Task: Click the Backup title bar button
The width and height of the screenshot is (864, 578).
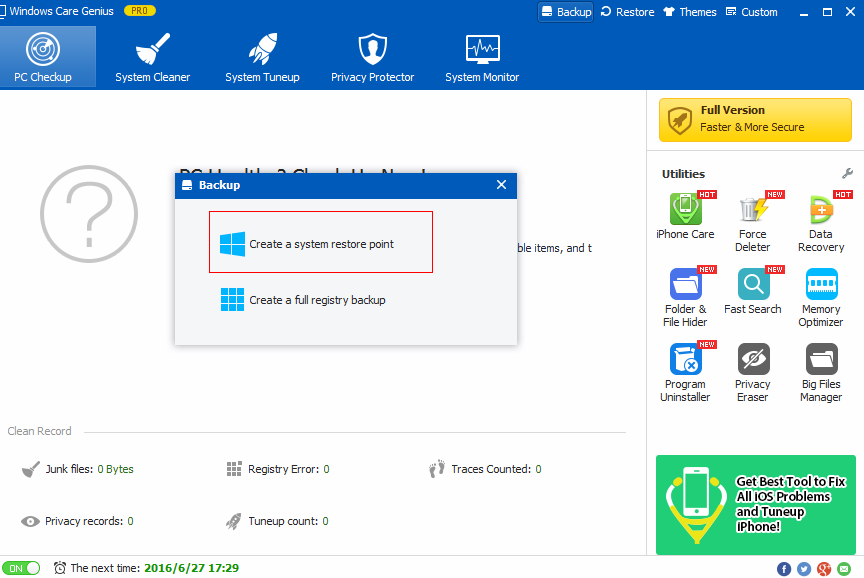Action: [x=566, y=12]
